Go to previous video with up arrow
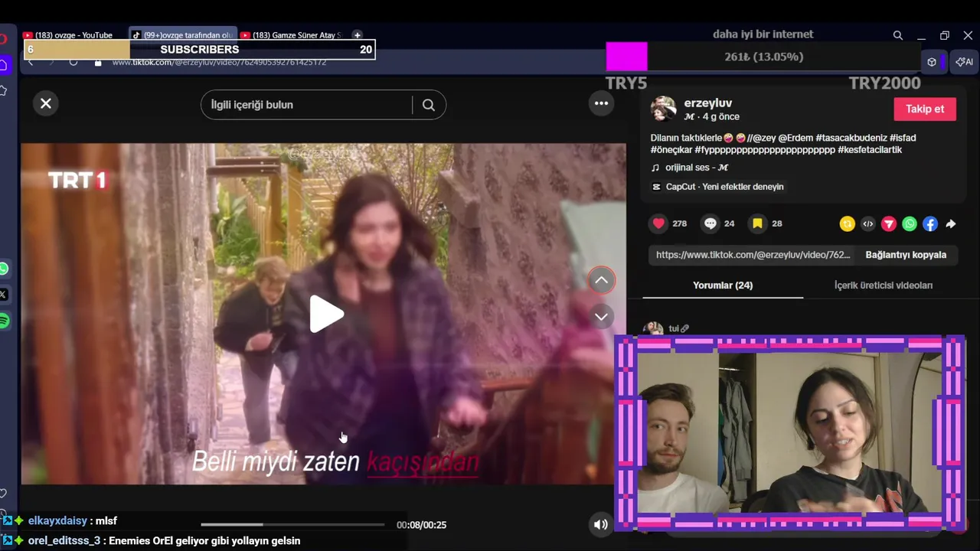Screen dimensions: 980x551 tap(602, 280)
